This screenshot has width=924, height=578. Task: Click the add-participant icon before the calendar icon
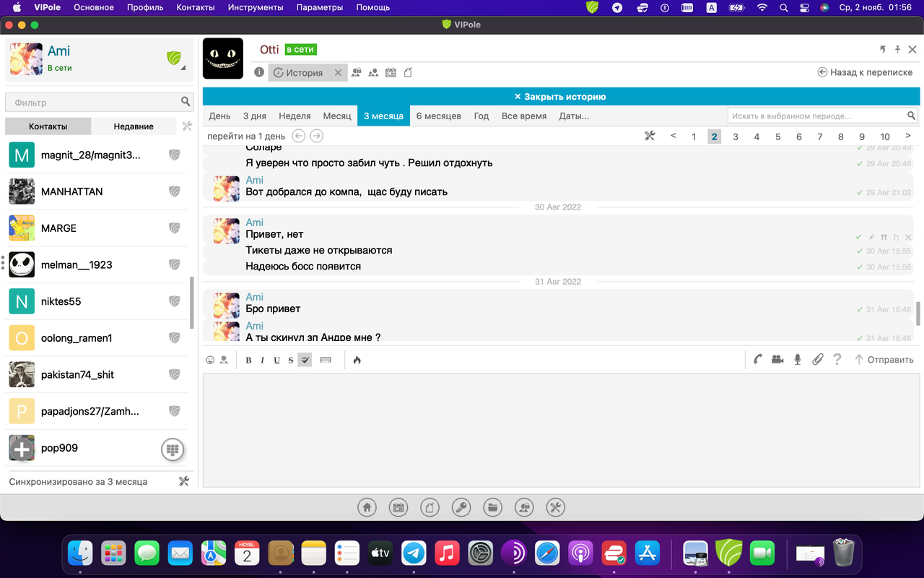[x=373, y=72]
